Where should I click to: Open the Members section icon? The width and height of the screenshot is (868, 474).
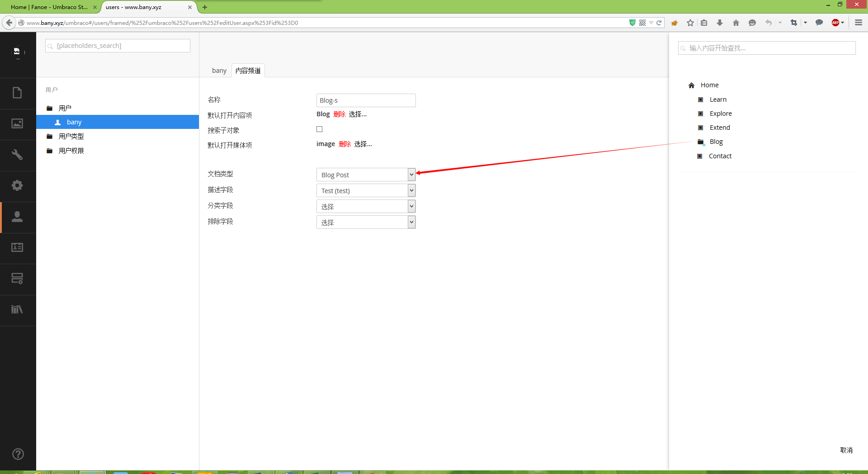pos(17,247)
